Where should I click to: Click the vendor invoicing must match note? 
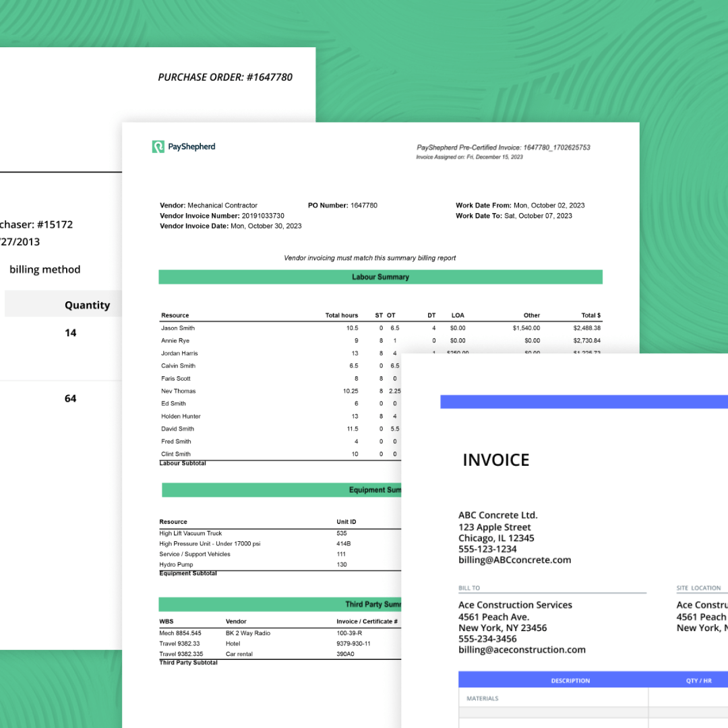pyautogui.click(x=369, y=257)
